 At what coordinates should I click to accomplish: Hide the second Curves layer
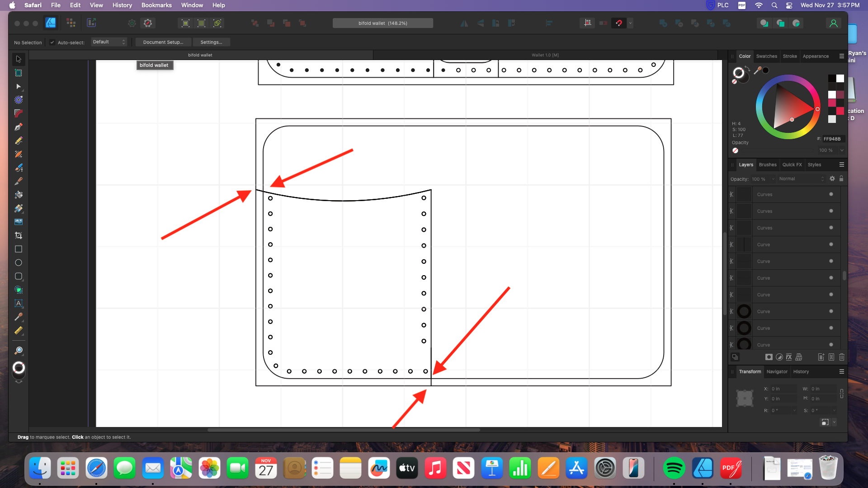(x=831, y=211)
